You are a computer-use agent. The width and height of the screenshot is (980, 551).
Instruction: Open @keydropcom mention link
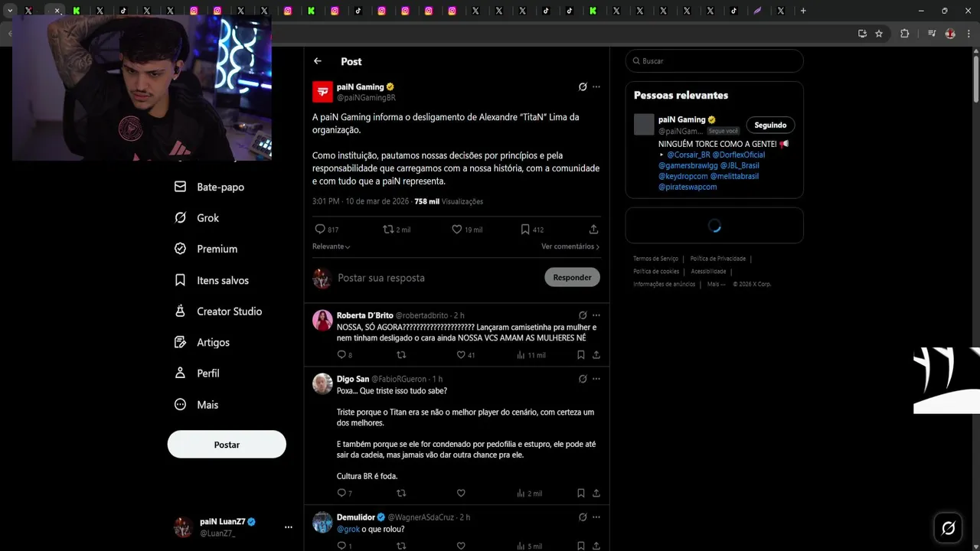click(x=683, y=176)
